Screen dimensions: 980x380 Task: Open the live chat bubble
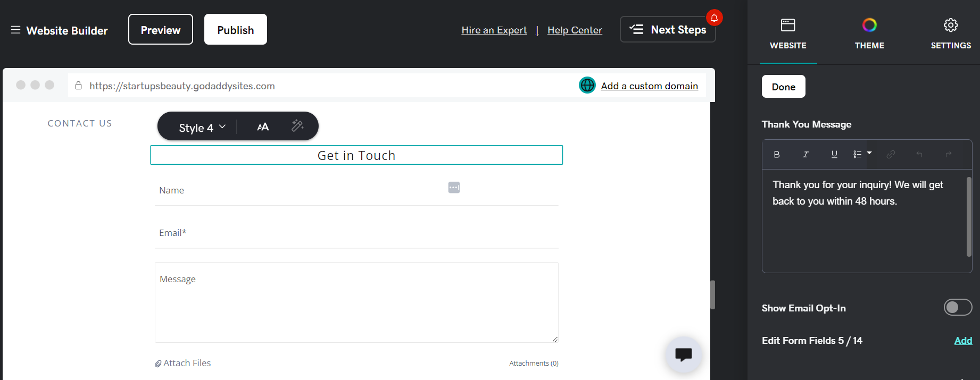(x=683, y=354)
